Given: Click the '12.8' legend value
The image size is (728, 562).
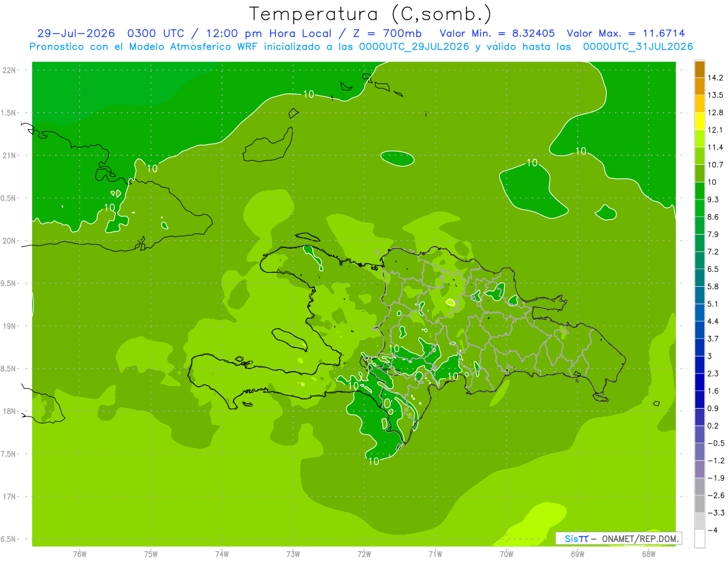Looking at the screenshot, I should 715,113.
